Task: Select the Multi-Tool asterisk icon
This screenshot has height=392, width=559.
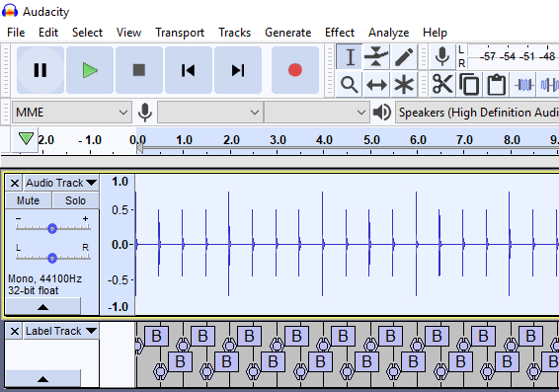Action: point(404,85)
